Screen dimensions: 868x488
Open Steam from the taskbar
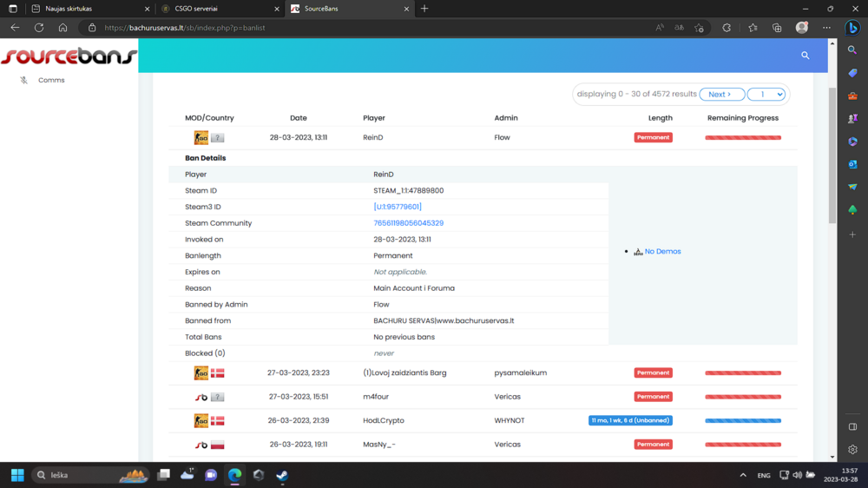click(282, 475)
